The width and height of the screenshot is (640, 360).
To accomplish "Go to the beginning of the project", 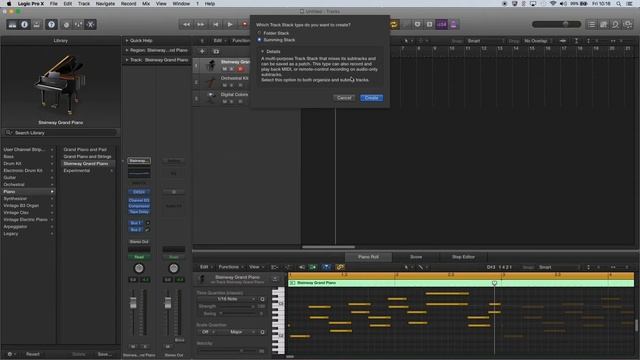I will (x=216, y=24).
